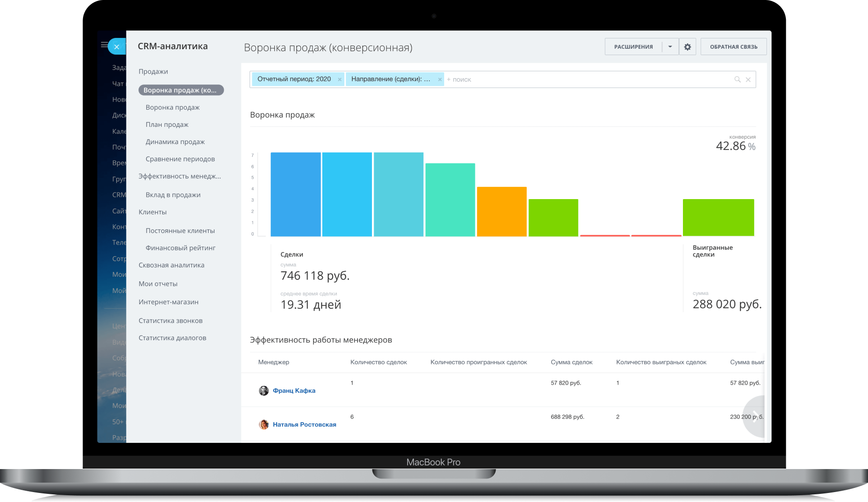Open the Динамика продаж report
Image resolution: width=868 pixels, height=502 pixels.
[175, 142]
